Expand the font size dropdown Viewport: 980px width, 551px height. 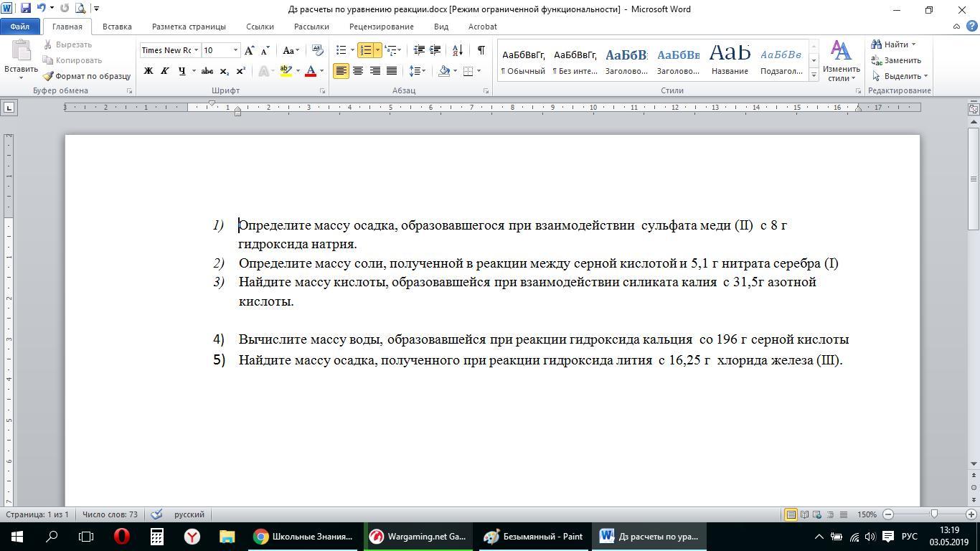(235, 50)
